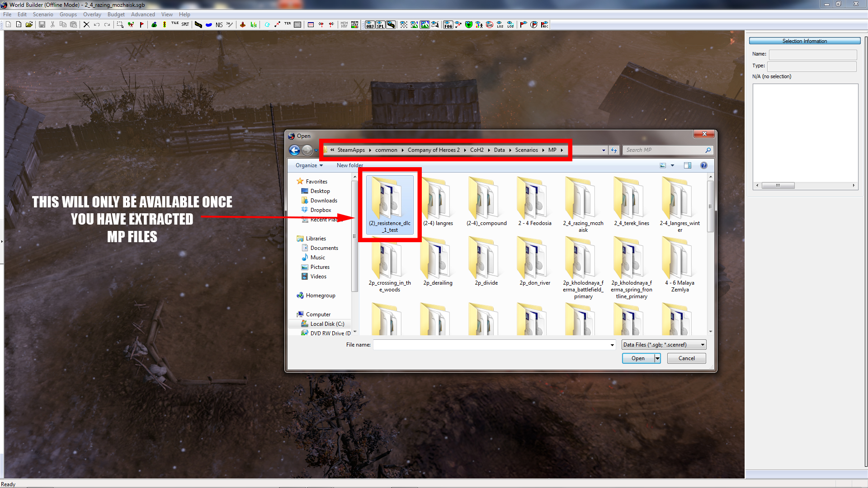Click the Recent Places icon in Open dialog

click(305, 220)
